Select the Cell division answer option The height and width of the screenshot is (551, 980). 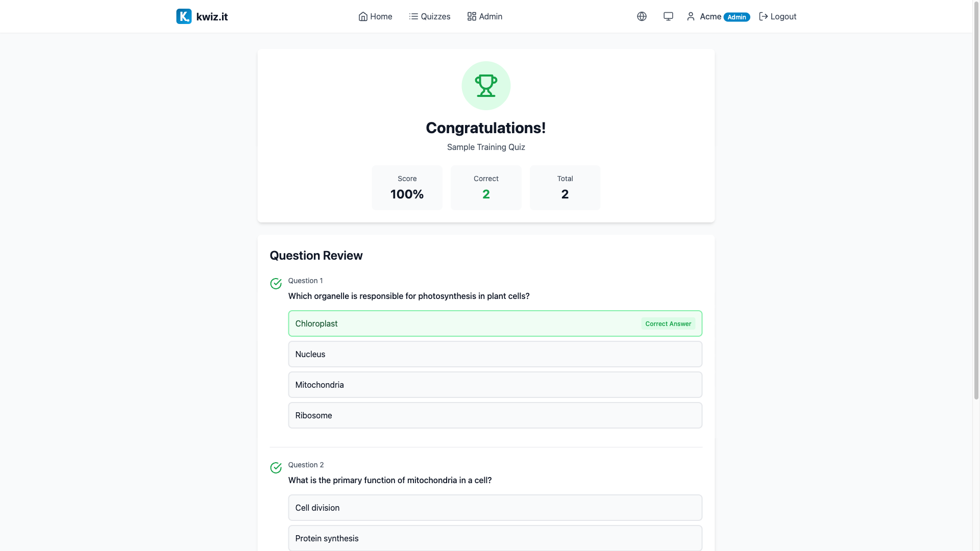[495, 507]
